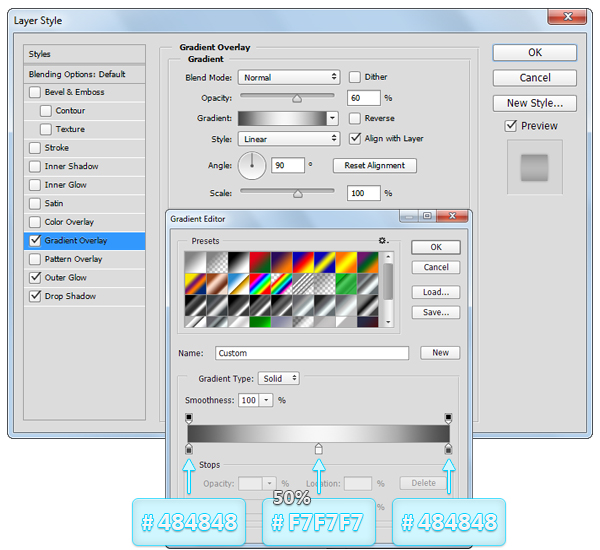Viewport: 600px width, 550px height.
Task: Open the Blend Mode dropdown
Action: click(289, 77)
